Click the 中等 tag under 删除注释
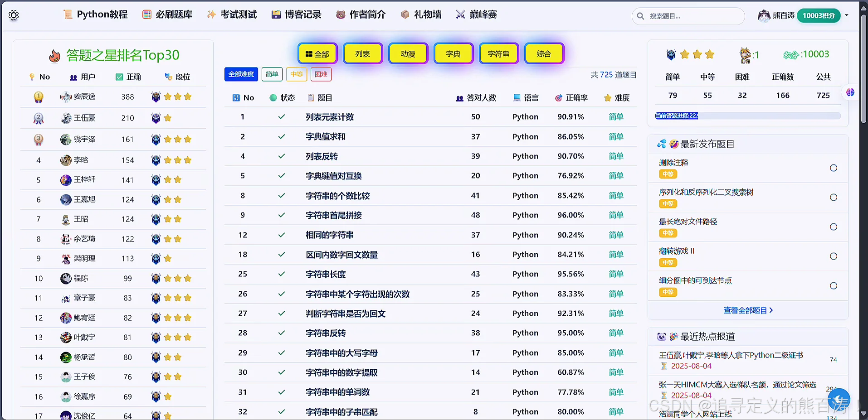Screen dimensions: 868x420 pyautogui.click(x=668, y=174)
